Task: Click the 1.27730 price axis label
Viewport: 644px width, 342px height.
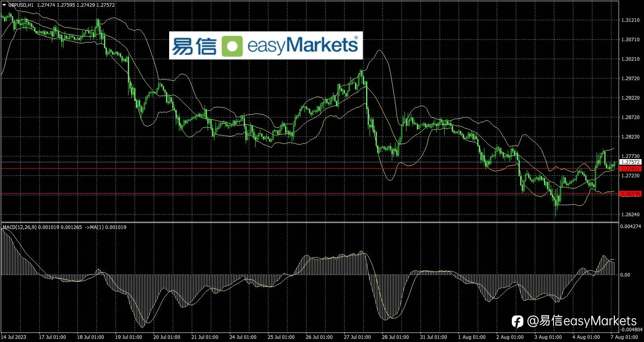Action: click(631, 156)
